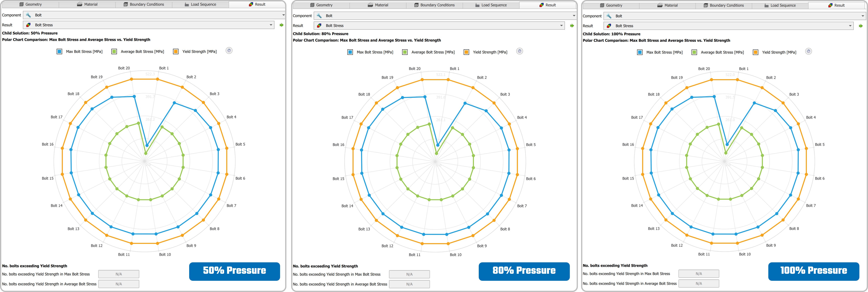Open Load Sequence tab in 100% Pressure panel
This screenshot has height=292, width=868.
(x=780, y=5)
